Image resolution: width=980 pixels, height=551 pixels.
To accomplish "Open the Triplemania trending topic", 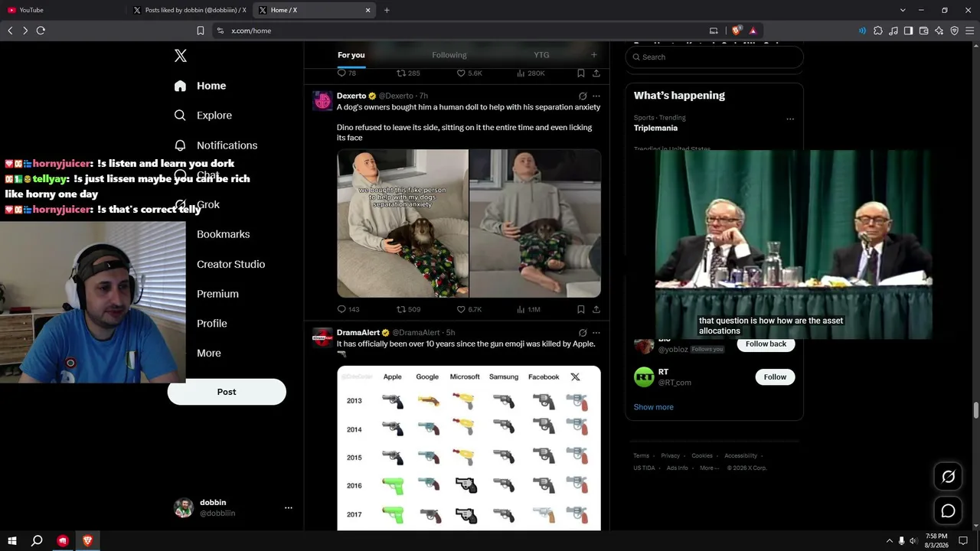I will [655, 128].
